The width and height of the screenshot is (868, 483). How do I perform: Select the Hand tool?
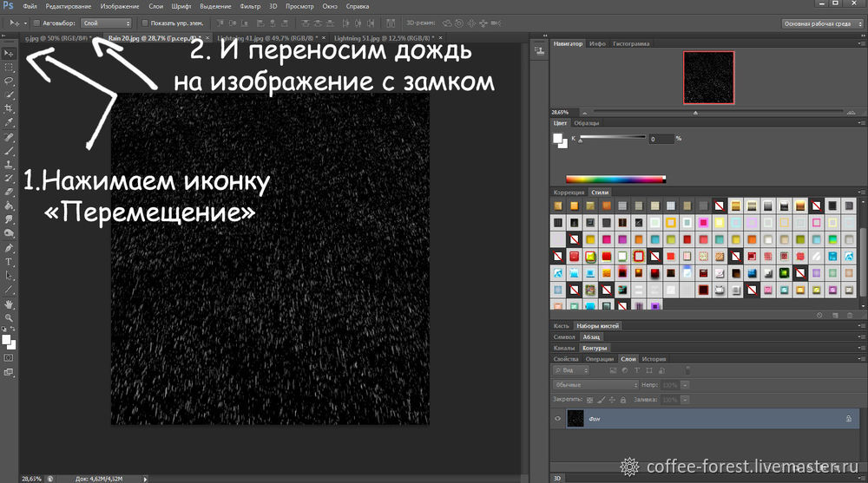coord(9,304)
